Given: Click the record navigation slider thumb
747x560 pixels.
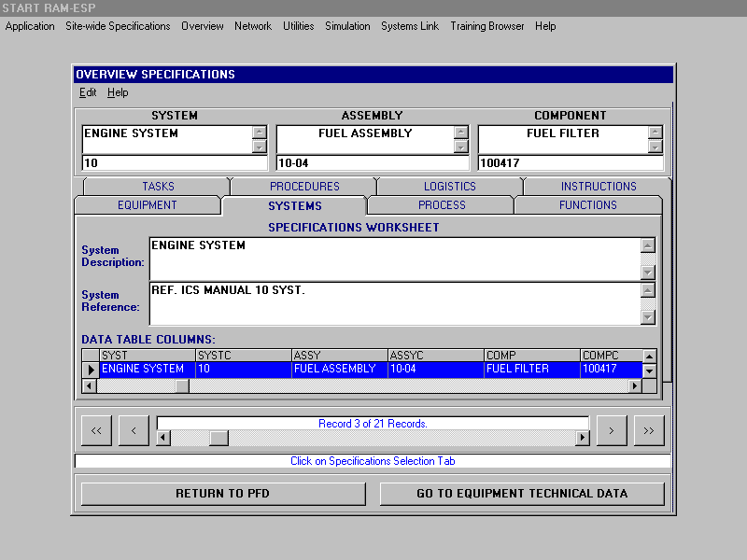Looking at the screenshot, I should coord(218,438).
